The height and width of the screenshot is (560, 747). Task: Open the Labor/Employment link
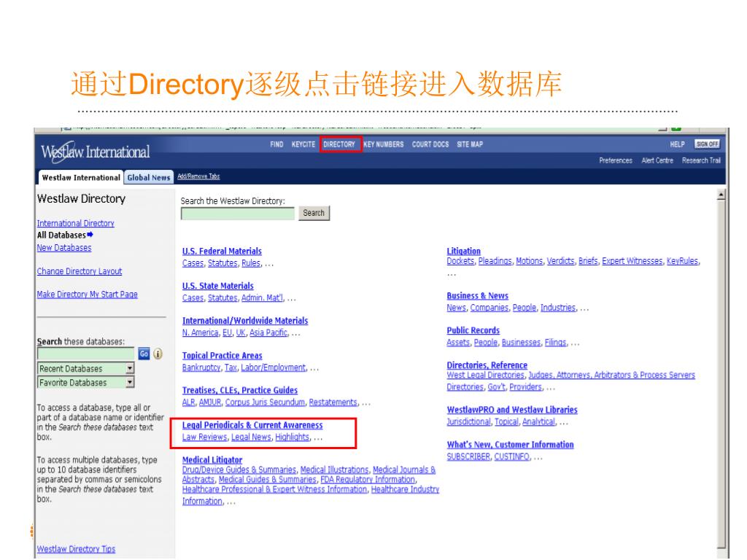pyautogui.click(x=274, y=367)
